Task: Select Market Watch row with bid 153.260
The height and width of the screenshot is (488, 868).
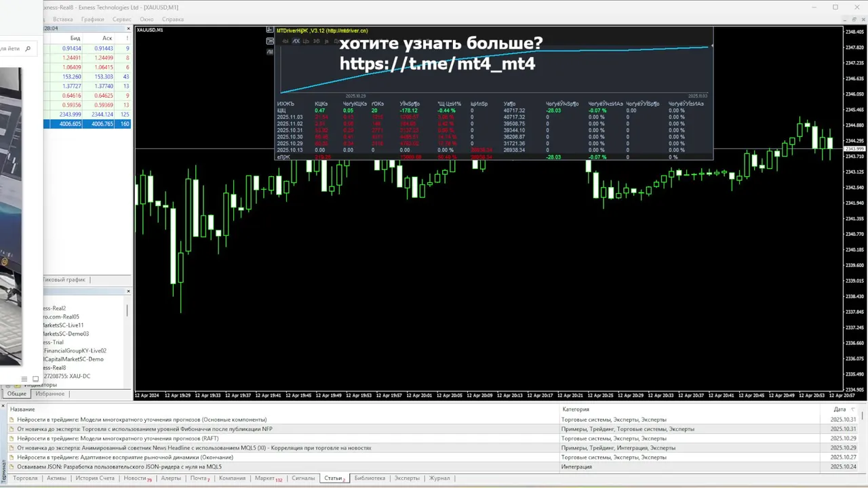Action: pos(87,77)
